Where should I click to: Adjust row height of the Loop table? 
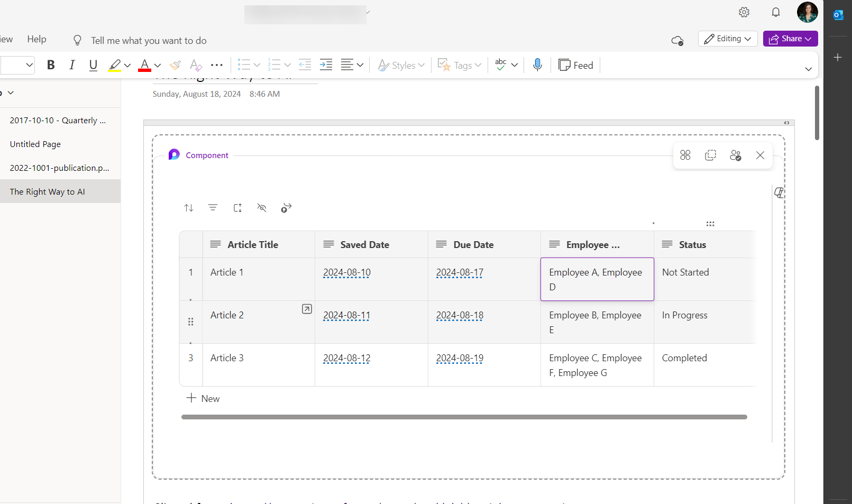click(237, 207)
